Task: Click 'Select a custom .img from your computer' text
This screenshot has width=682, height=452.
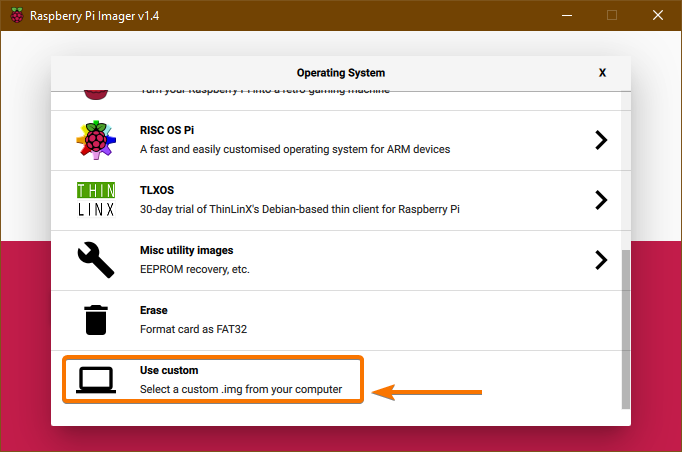Action: [x=241, y=389]
